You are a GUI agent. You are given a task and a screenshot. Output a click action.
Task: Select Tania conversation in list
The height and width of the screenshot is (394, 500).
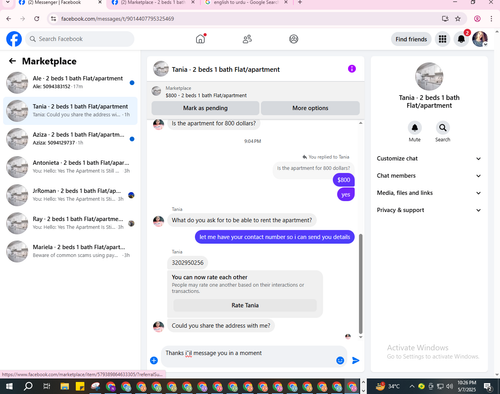[70, 111]
